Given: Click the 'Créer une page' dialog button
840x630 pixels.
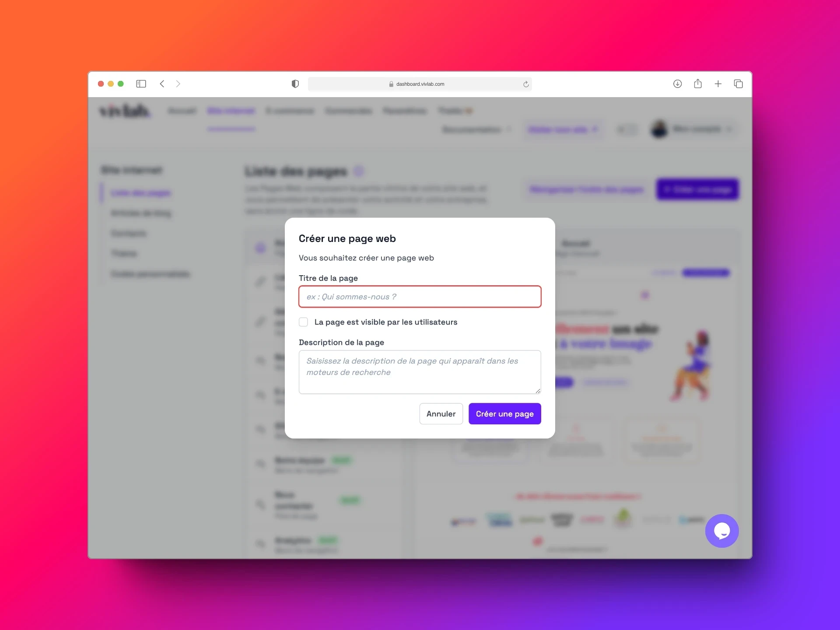Looking at the screenshot, I should point(505,413).
